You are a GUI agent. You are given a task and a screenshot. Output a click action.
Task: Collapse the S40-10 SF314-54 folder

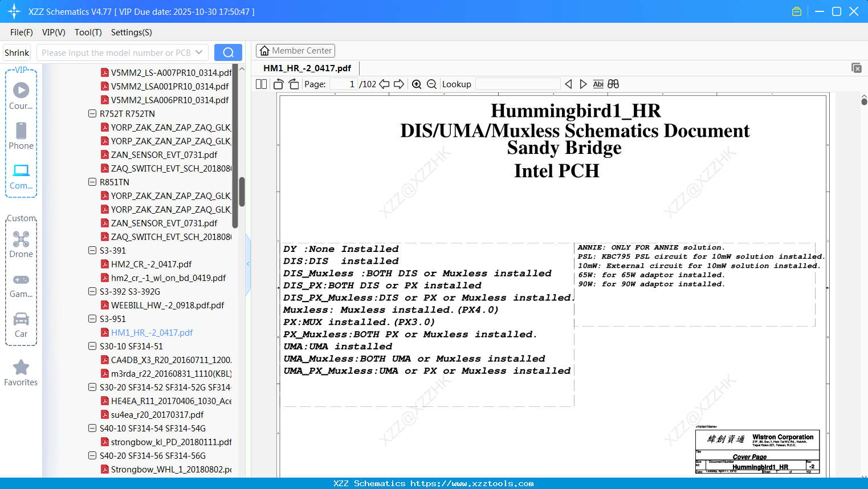click(92, 428)
